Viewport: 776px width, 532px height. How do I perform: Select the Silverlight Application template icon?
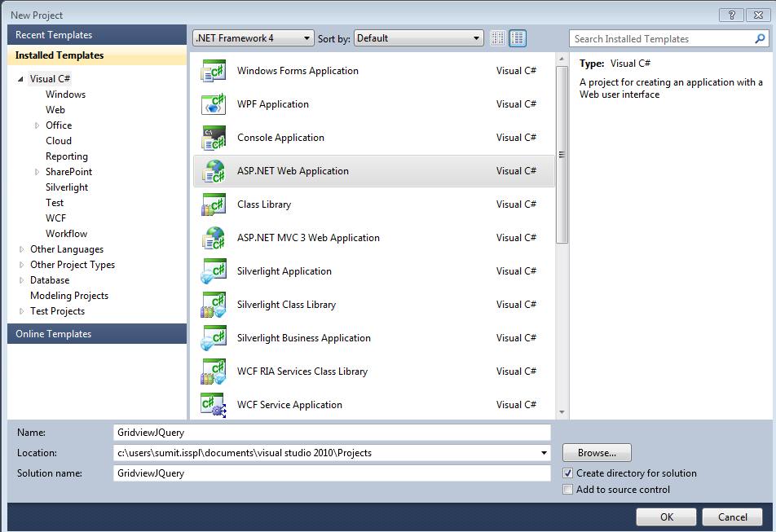(213, 272)
